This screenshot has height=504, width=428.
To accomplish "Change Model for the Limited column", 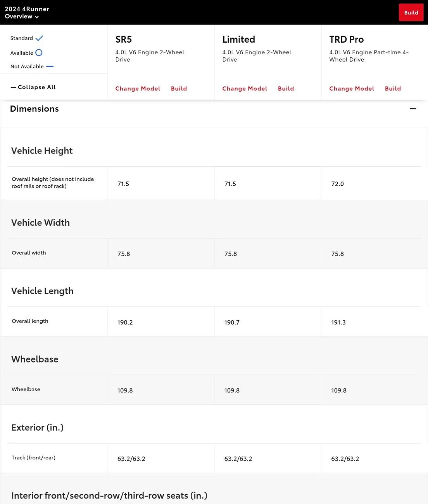I will [x=245, y=88].
